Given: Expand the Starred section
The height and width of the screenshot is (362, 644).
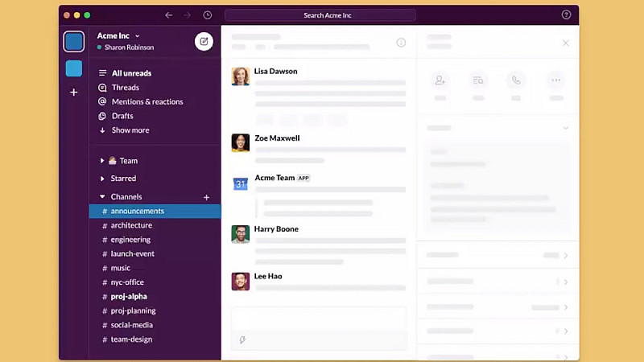Looking at the screenshot, I should (x=102, y=179).
